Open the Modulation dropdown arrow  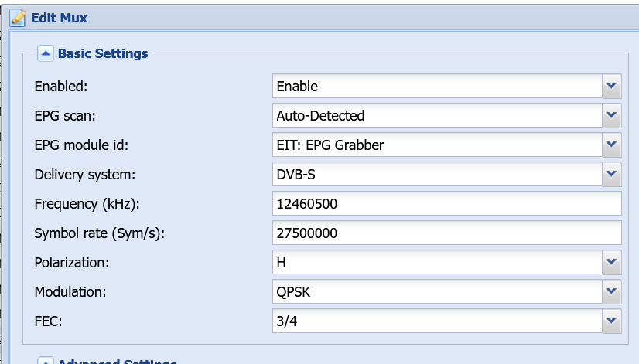pos(611,291)
